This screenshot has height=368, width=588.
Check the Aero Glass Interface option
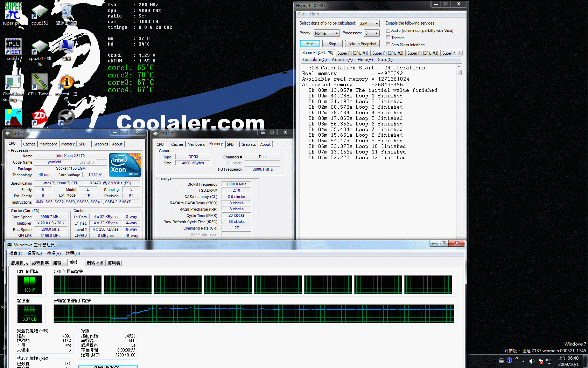(388, 45)
